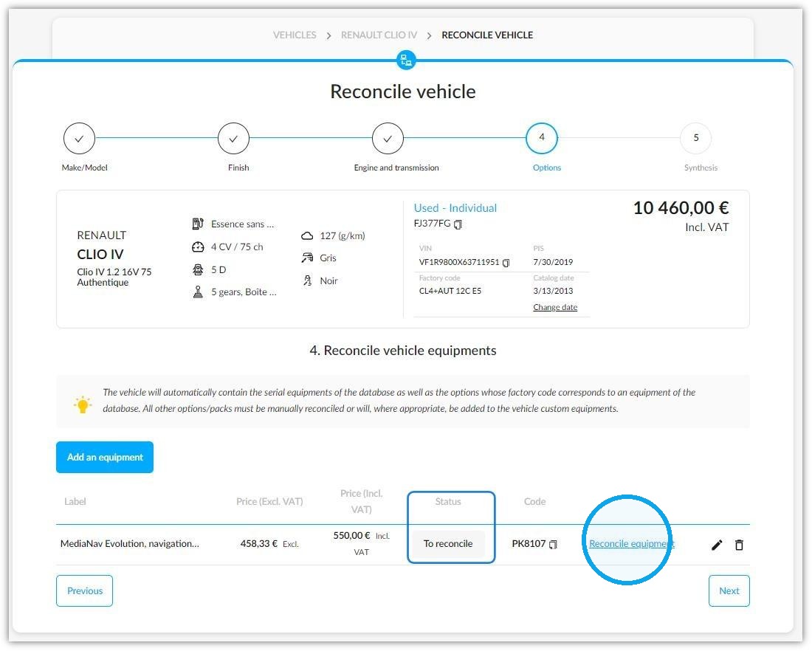This screenshot has width=812, height=651.
Task: Copy equipment code PK8107
Action: [553, 544]
